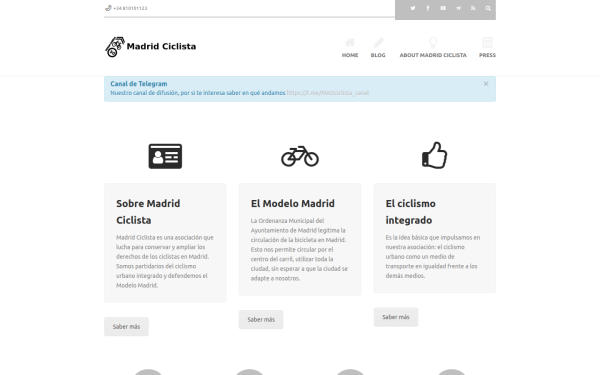The height and width of the screenshot is (375, 600).
Task: Click the paragraph starting 'Madrid Ciclista es una asociación'
Action: click(x=165, y=261)
